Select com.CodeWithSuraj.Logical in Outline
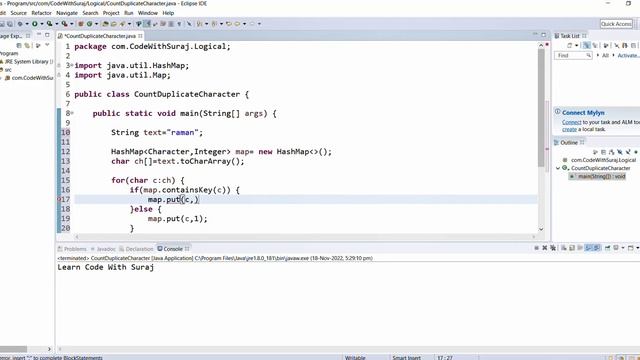 tap(599, 160)
